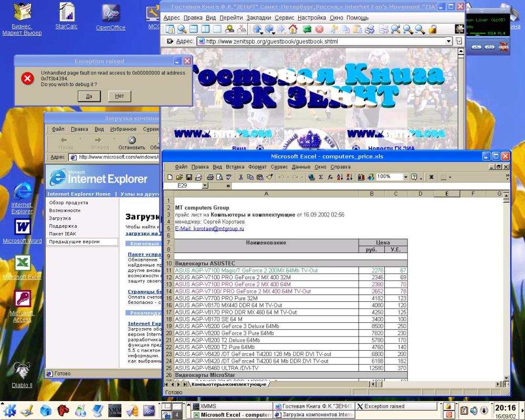Click the Insert Hyperlink globe icon in Excel

(x=311, y=177)
